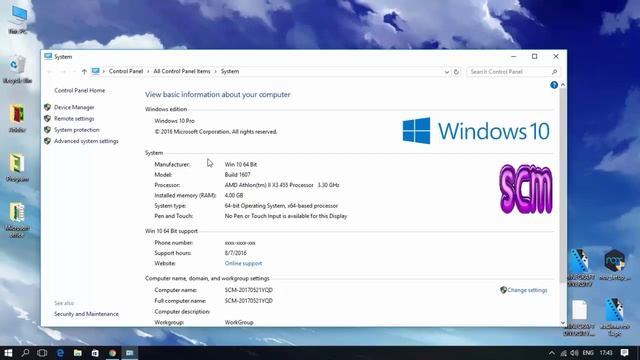Click the WorkGroup value text
The width and height of the screenshot is (640, 360).
coord(239,322)
